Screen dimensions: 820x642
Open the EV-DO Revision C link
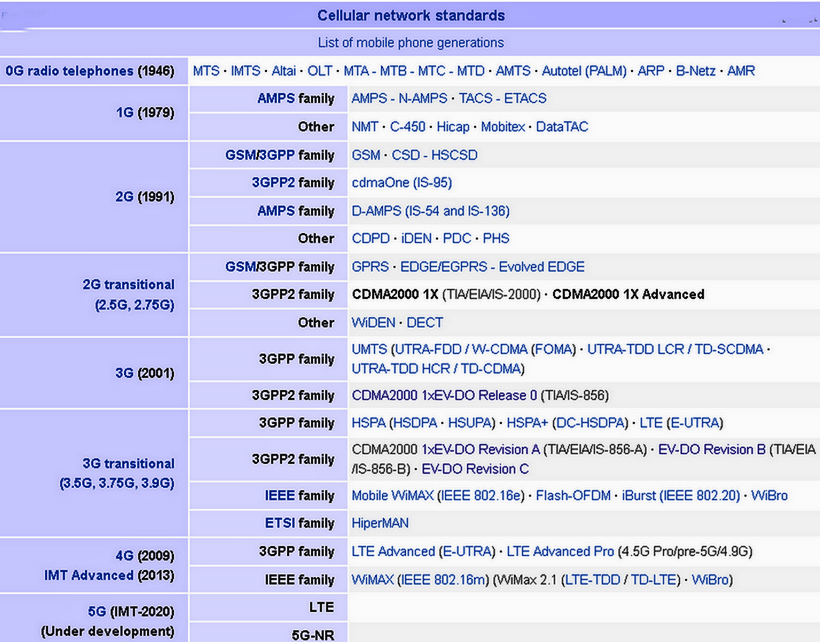(x=475, y=468)
